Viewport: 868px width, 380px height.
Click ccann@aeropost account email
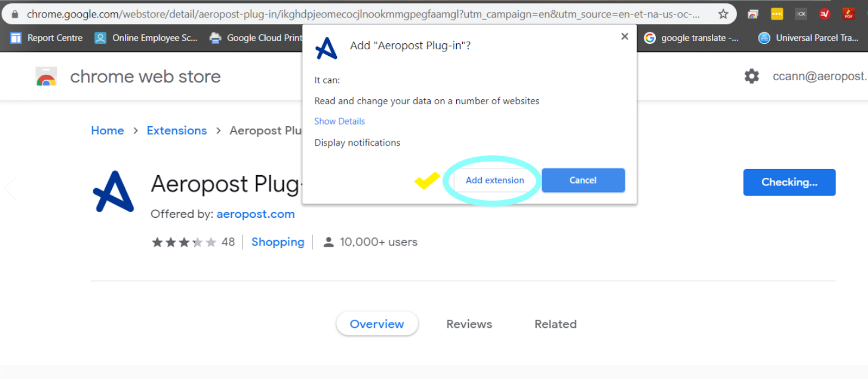pos(820,76)
